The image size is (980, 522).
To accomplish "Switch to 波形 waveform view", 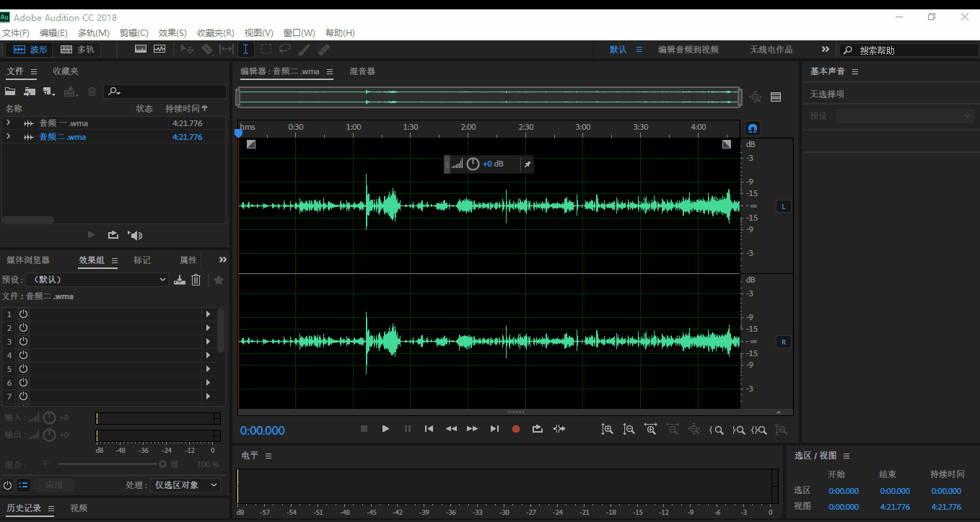I will (30, 49).
